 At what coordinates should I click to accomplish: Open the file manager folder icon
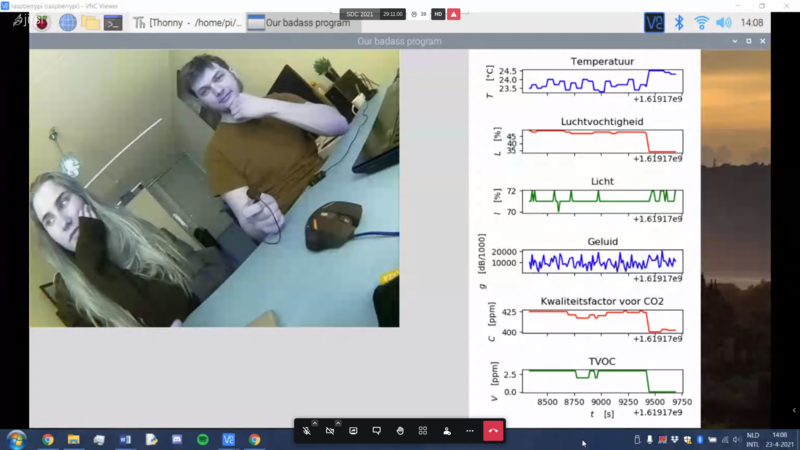pos(90,22)
